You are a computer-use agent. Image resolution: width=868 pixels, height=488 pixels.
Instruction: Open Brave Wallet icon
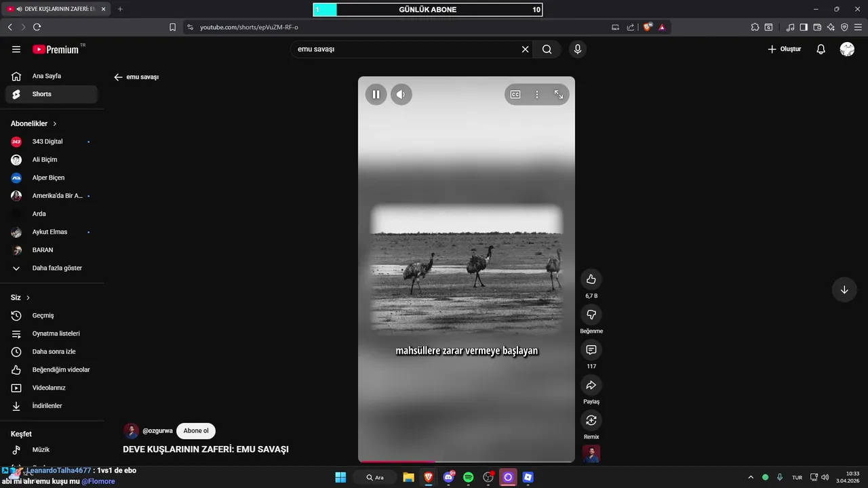(817, 27)
